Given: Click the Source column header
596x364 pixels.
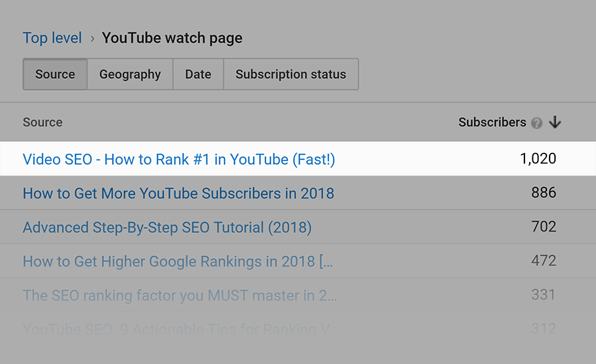Looking at the screenshot, I should [42, 122].
